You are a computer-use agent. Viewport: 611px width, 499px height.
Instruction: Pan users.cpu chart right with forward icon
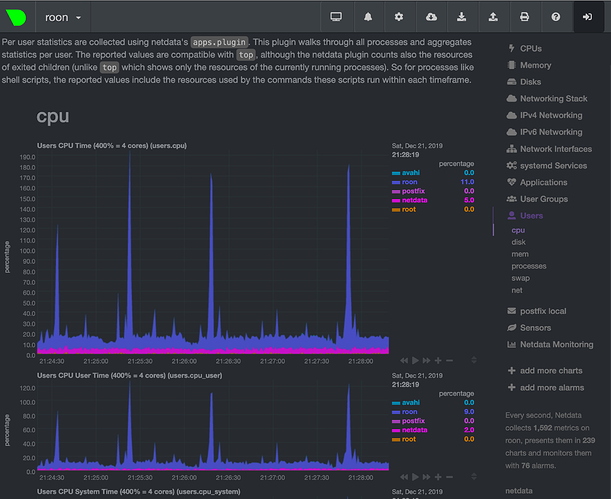click(x=427, y=361)
